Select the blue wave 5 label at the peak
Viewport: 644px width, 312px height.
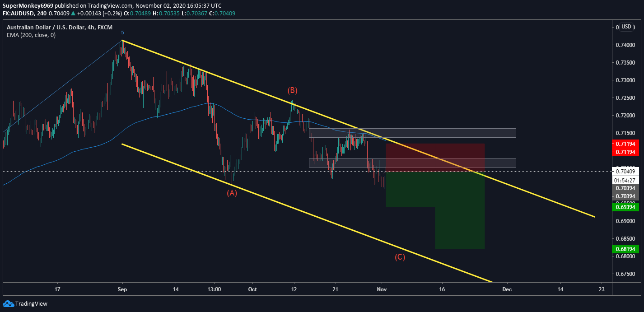tap(122, 33)
